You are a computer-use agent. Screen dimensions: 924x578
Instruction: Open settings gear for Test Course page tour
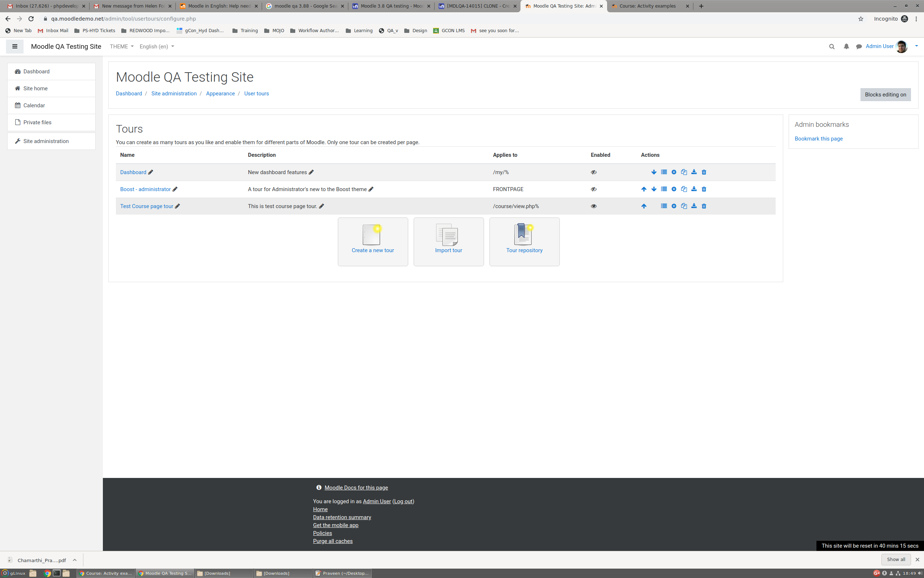pos(674,206)
